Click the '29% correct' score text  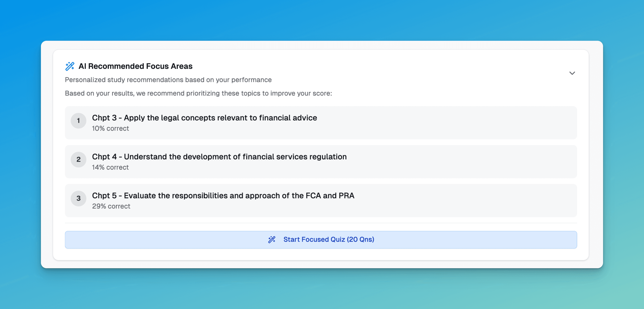point(111,206)
